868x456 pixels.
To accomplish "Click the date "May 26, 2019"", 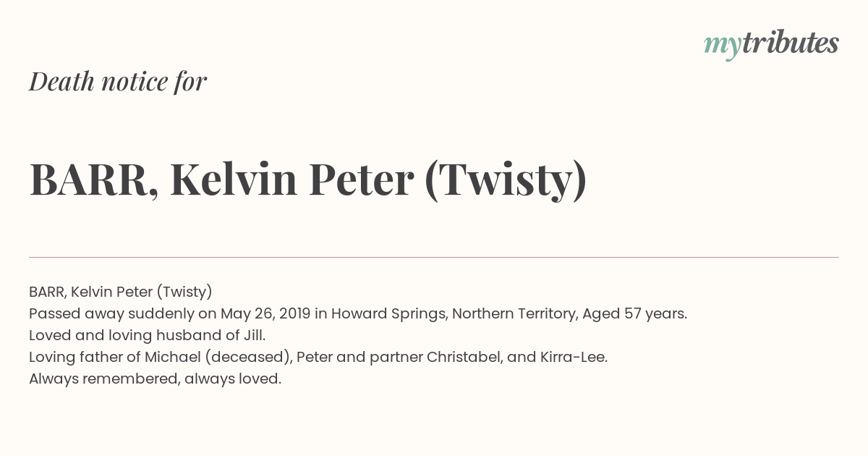I will coord(265,313).
